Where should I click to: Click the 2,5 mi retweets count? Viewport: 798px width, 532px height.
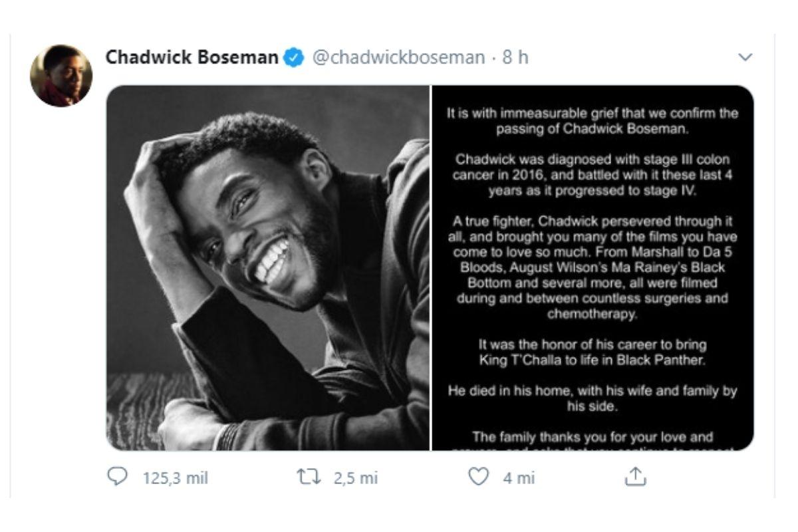356,478
